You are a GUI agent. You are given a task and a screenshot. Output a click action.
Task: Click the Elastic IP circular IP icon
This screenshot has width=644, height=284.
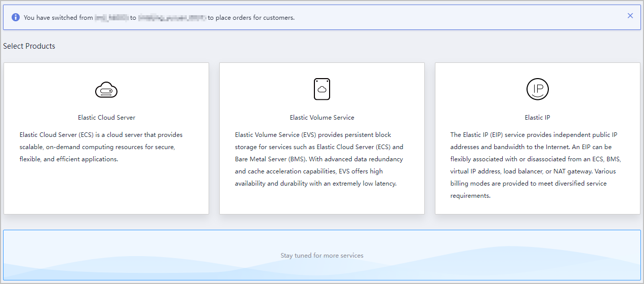537,89
